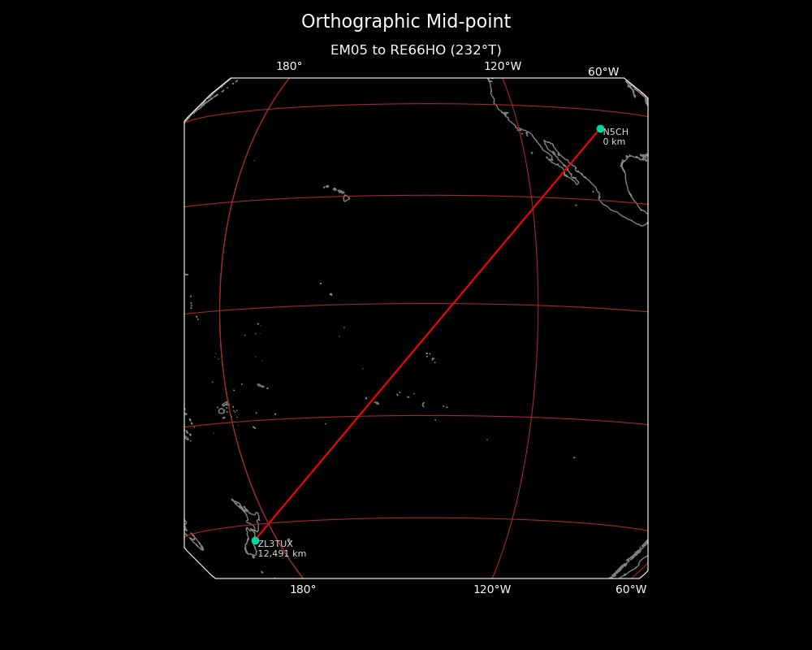Select the "12,491 km" distance label
The width and height of the screenshot is (812, 650).
[x=282, y=554]
